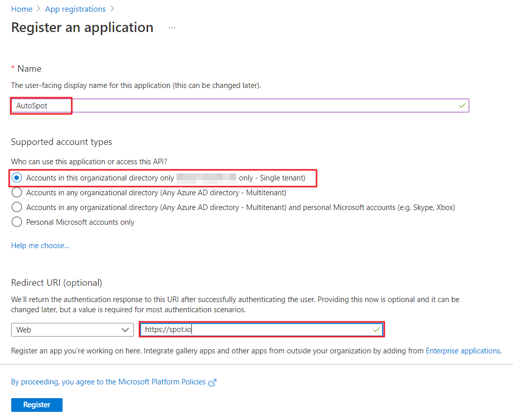The width and height of the screenshot is (513, 420).
Task: Follow the Enterprise applications link
Action: 463,351
